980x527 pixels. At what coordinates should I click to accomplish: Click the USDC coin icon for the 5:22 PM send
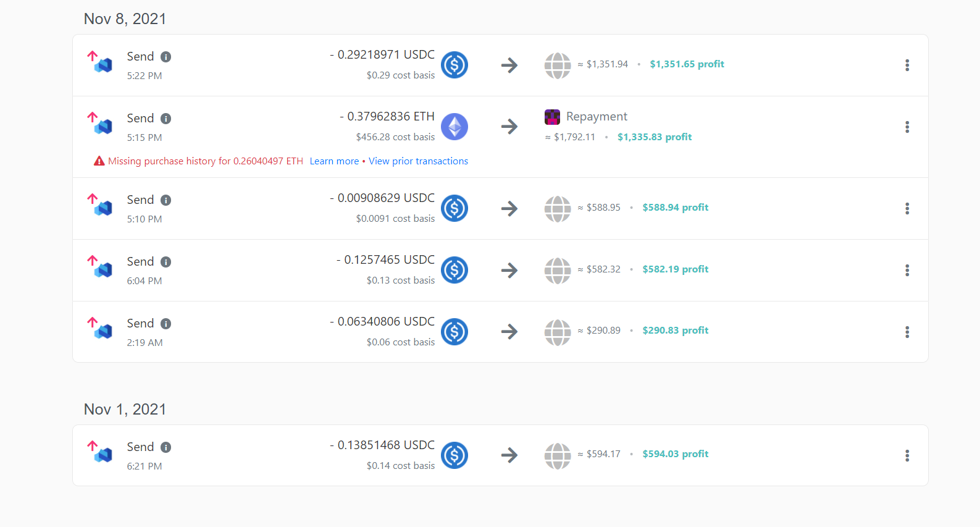[x=454, y=65]
